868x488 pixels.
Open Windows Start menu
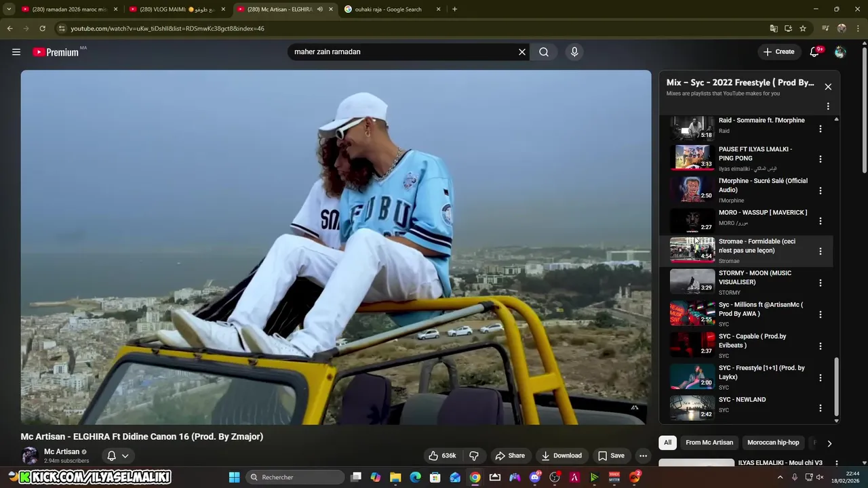click(234, 477)
